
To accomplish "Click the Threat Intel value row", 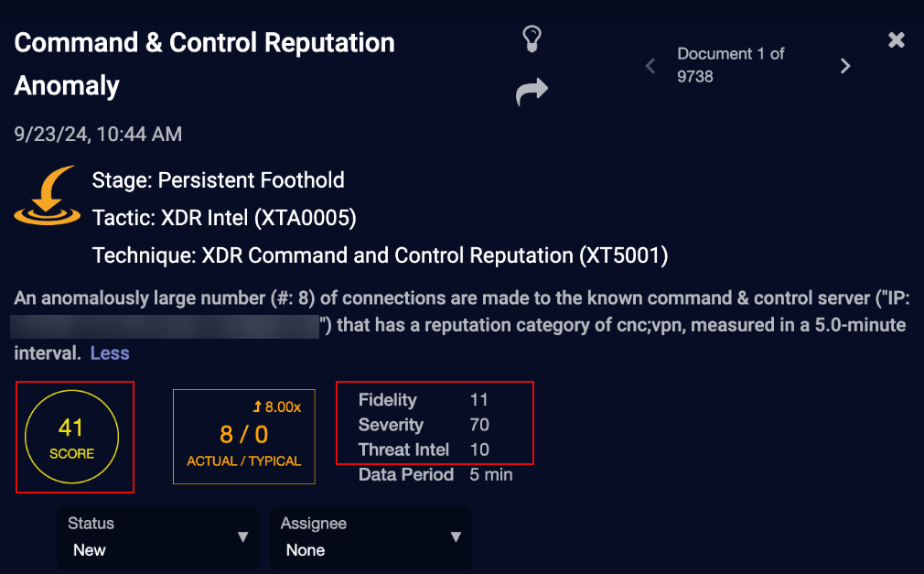I will click(x=424, y=449).
